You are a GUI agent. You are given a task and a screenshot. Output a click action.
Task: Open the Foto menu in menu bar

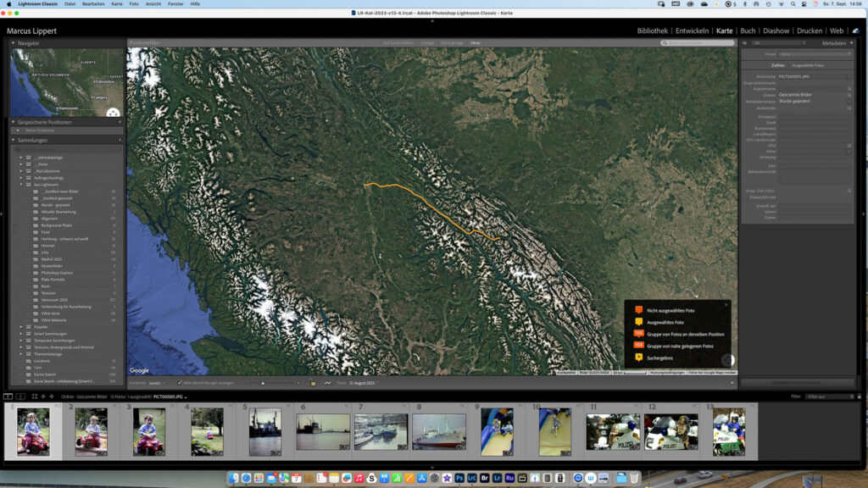pos(134,4)
